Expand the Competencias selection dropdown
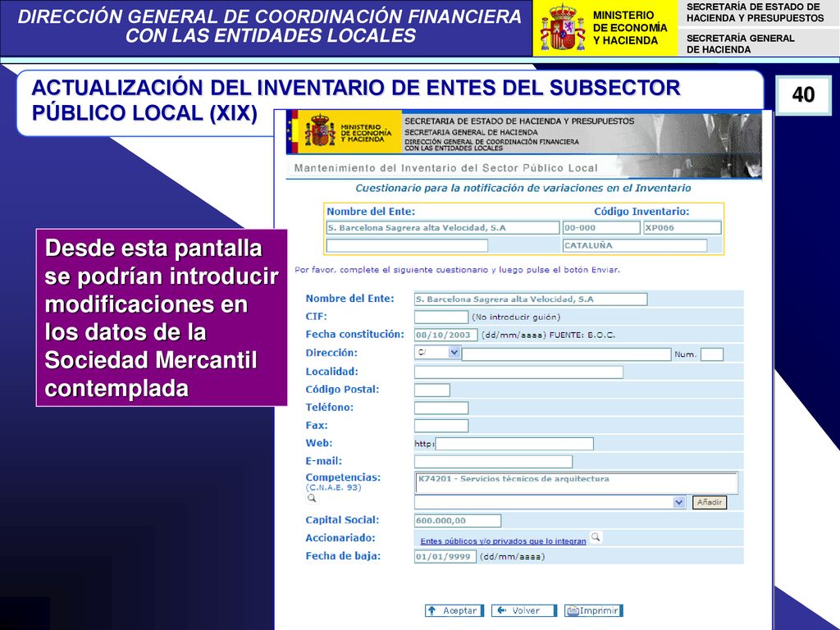840x630 pixels. 550,503
